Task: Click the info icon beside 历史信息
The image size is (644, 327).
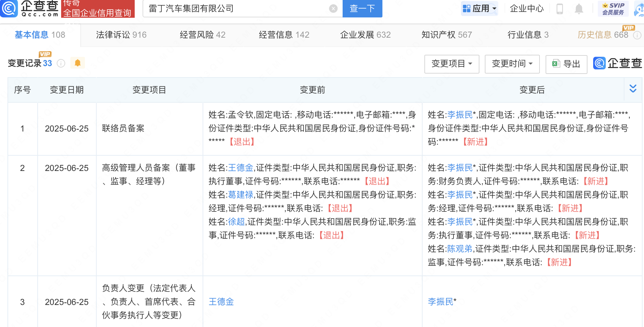Action: [637, 35]
